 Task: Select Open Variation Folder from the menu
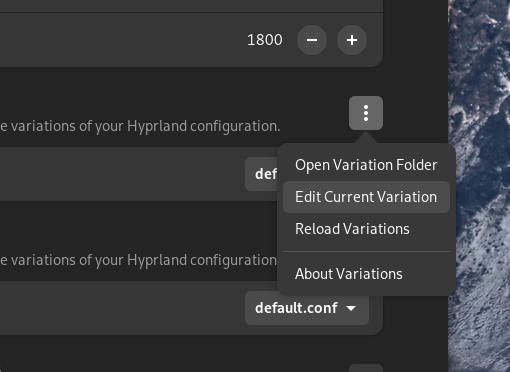tap(366, 165)
